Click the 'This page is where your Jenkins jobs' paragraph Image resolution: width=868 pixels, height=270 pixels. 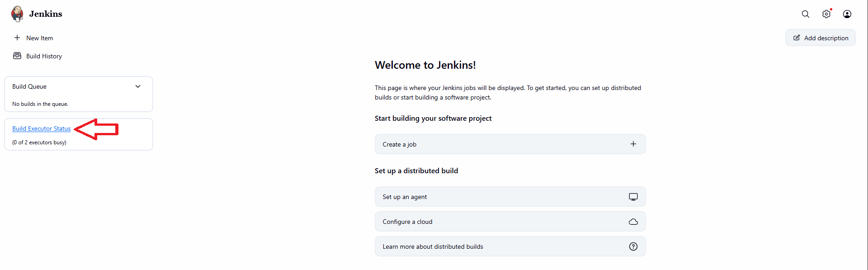(x=508, y=93)
